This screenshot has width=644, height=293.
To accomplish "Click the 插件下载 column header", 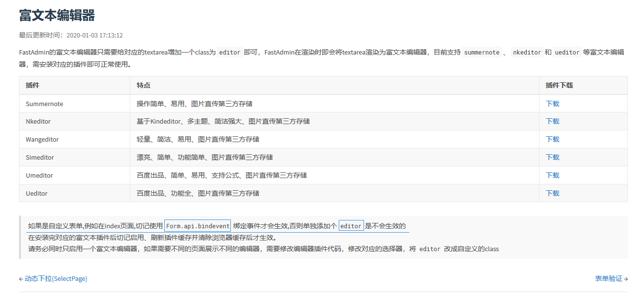I will [x=559, y=85].
